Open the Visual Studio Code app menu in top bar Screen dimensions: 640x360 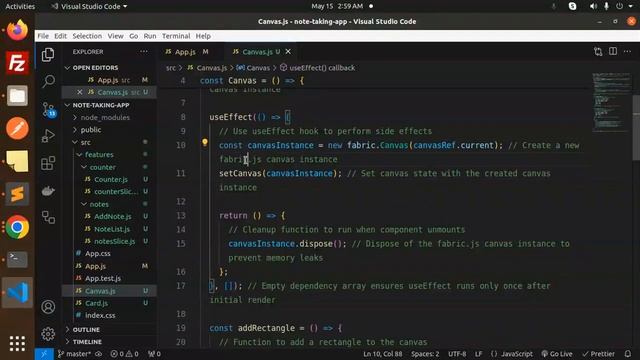click(89, 6)
